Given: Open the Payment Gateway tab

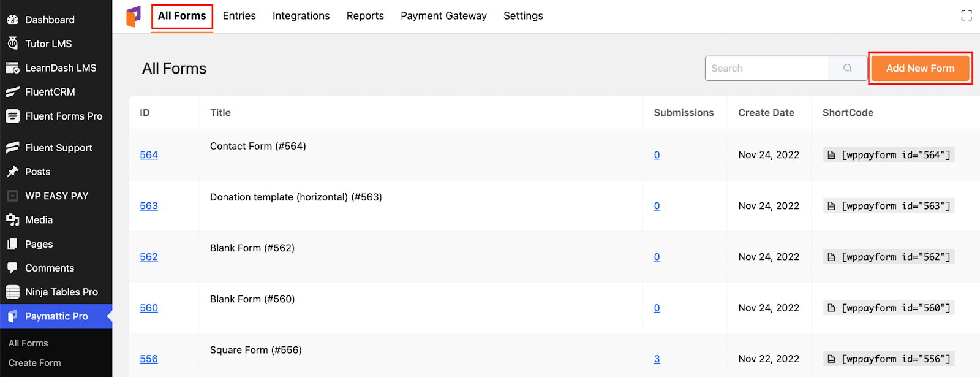Looking at the screenshot, I should [x=443, y=16].
